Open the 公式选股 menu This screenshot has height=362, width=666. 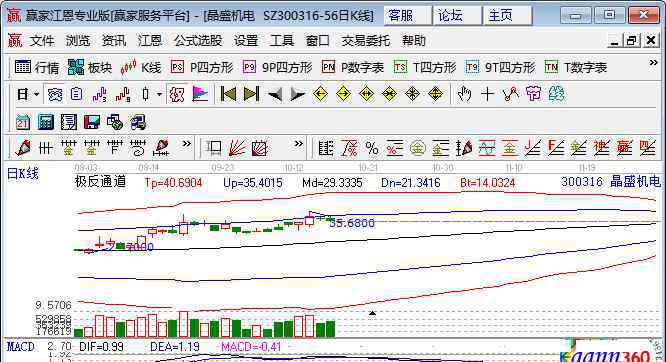point(198,41)
